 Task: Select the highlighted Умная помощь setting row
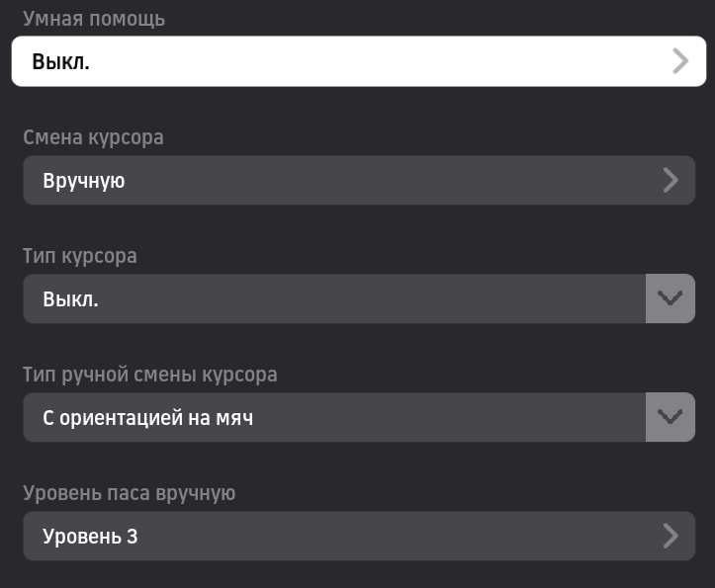358,61
